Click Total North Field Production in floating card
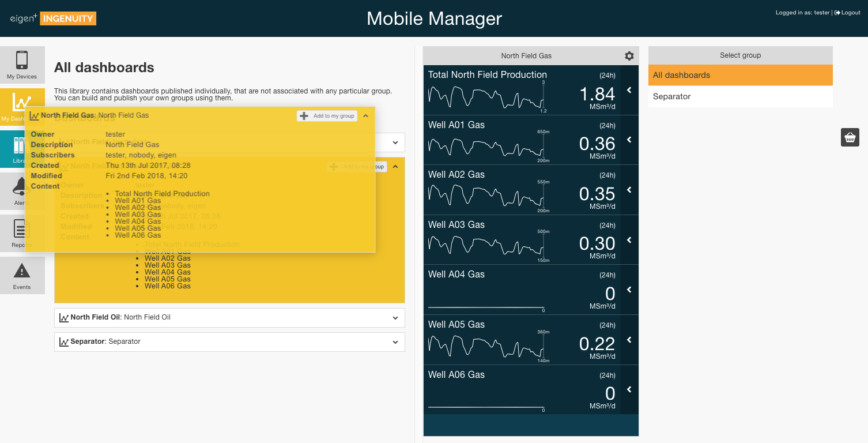 [163, 194]
